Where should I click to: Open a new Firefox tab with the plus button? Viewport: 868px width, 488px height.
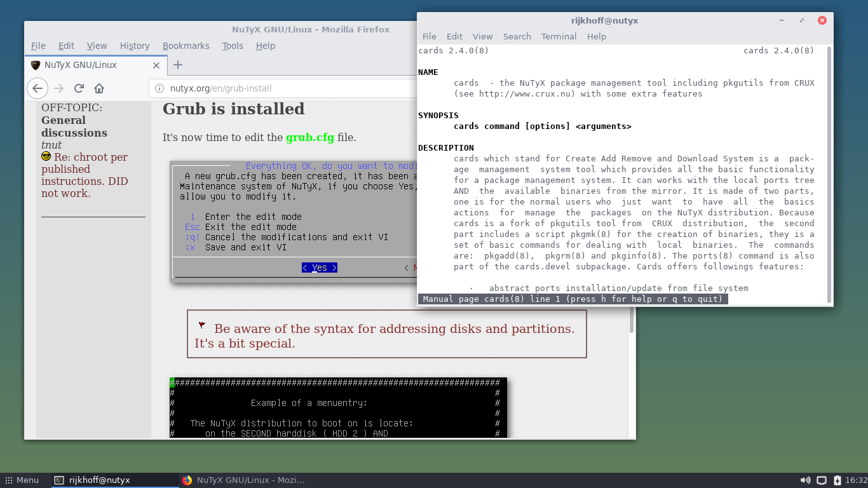[178, 65]
